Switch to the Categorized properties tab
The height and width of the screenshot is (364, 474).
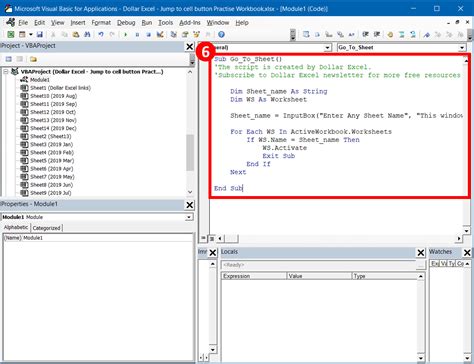[46, 228]
